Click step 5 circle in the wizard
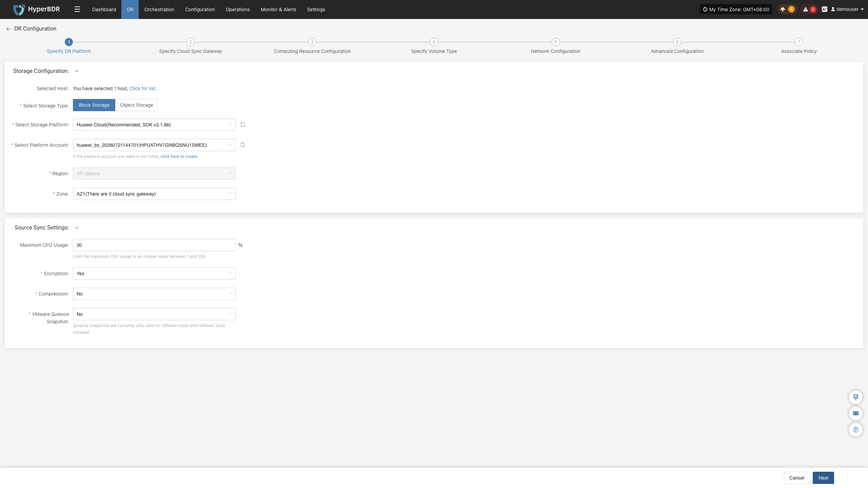Screen dimensions: 868x488 (x=556, y=42)
